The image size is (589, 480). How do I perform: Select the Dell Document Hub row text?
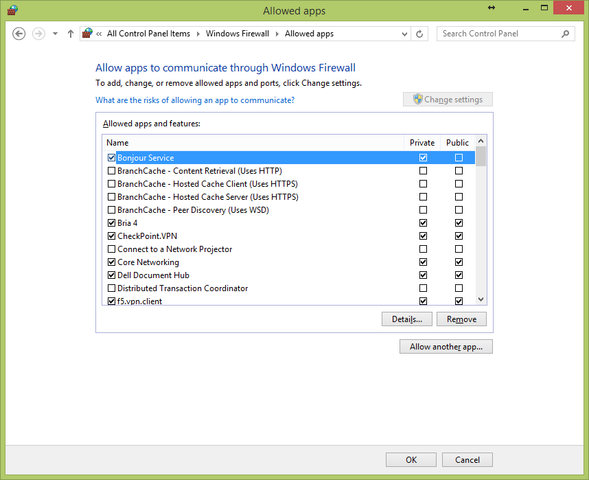[153, 275]
